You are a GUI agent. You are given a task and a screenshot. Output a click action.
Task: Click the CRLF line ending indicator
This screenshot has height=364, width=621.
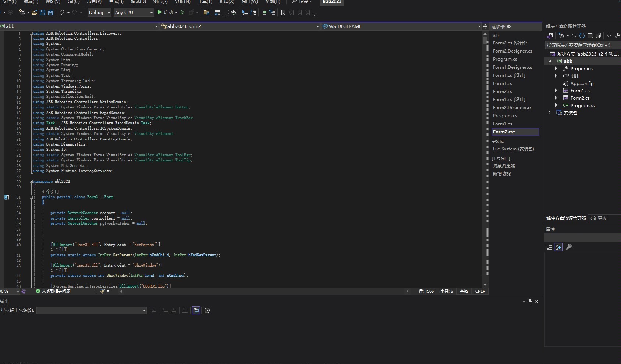[x=480, y=291]
